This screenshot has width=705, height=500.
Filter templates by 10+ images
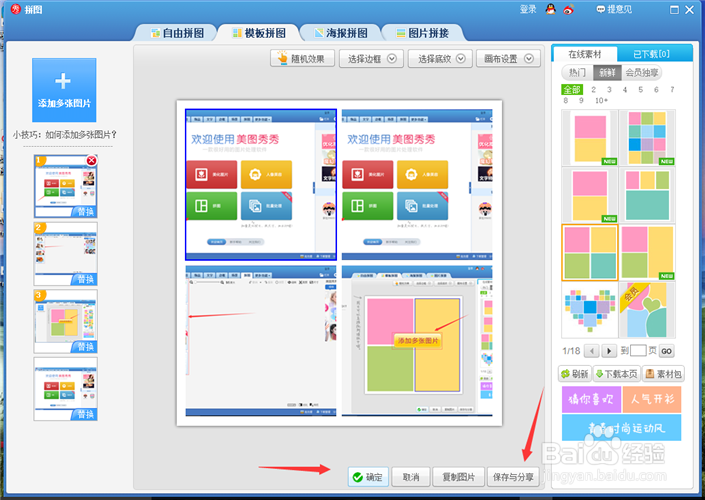point(601,100)
